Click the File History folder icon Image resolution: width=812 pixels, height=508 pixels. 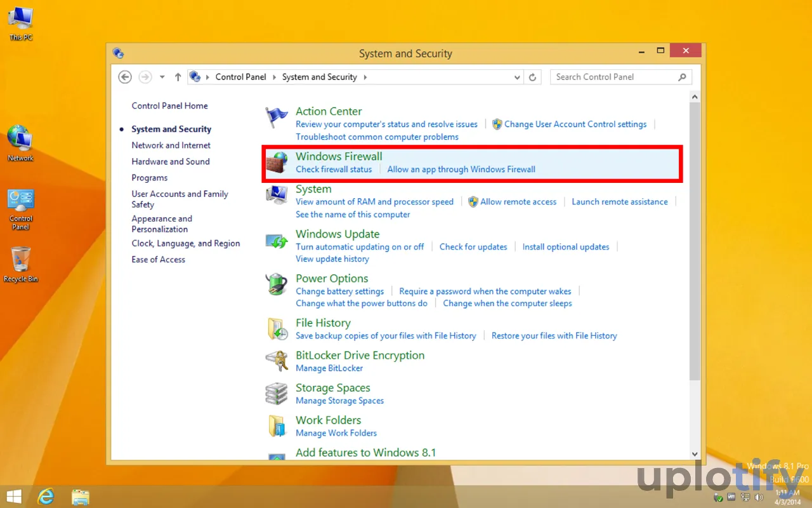[277, 329]
